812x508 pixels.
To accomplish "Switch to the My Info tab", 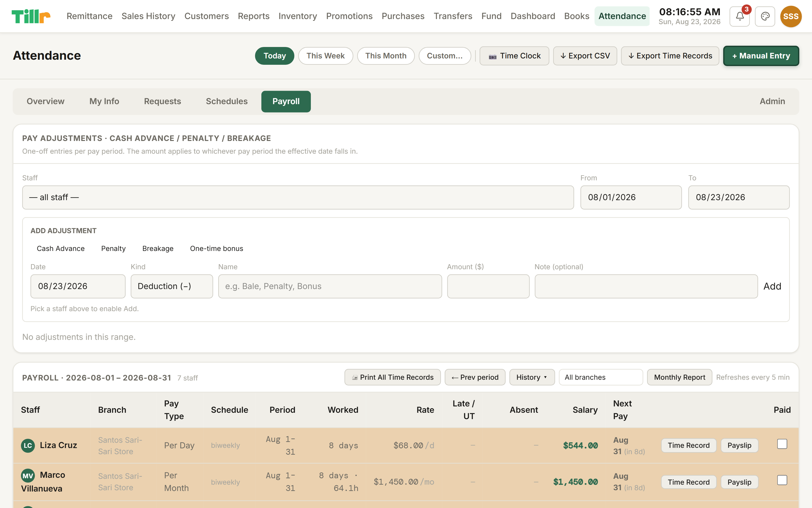I will tap(104, 101).
